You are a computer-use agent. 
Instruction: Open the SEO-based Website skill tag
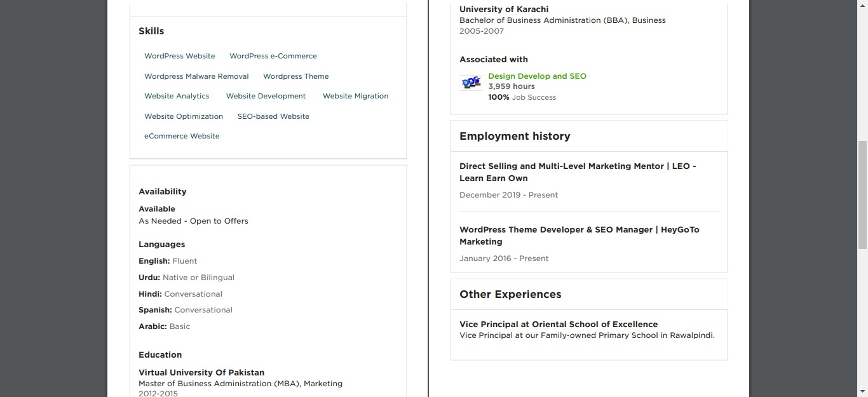(x=273, y=116)
